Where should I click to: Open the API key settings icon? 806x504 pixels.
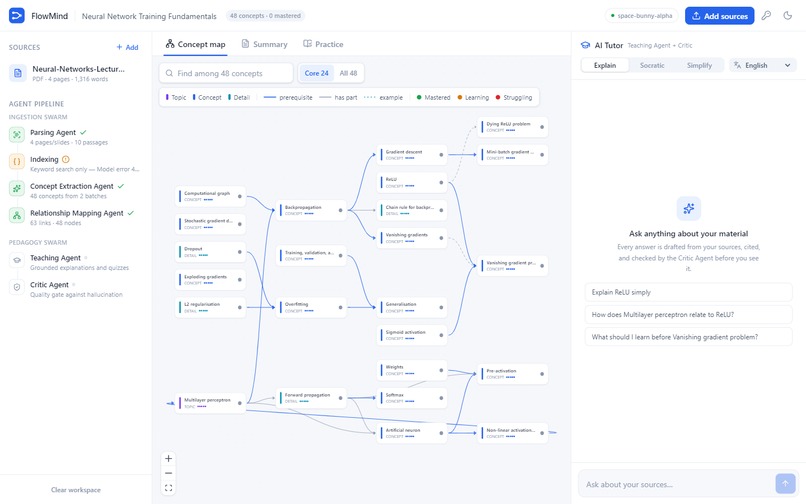coord(766,15)
